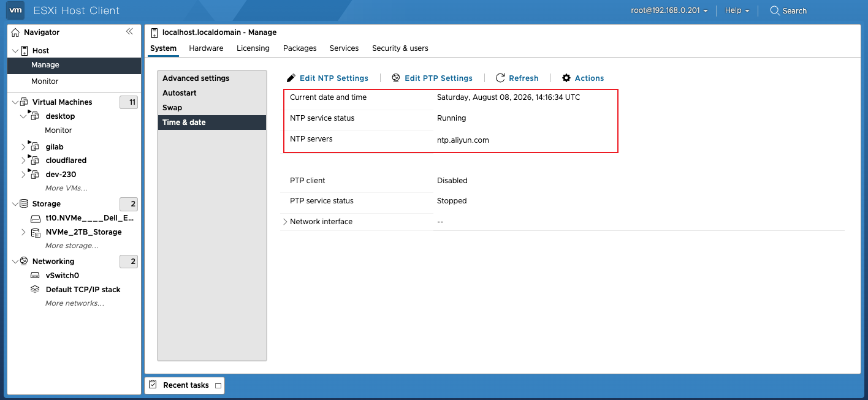Screen dimensions: 868x400
Task: Click the dev-230 VM icon
Action: click(34, 174)
